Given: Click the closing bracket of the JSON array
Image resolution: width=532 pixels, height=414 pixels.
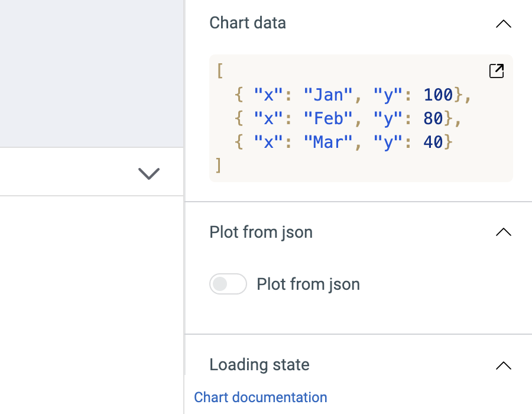Looking at the screenshot, I should pos(219,165).
